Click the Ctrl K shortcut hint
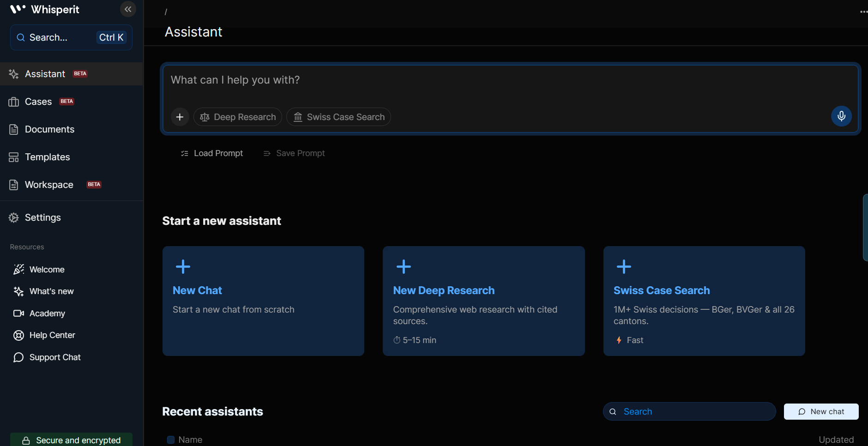 click(x=111, y=37)
